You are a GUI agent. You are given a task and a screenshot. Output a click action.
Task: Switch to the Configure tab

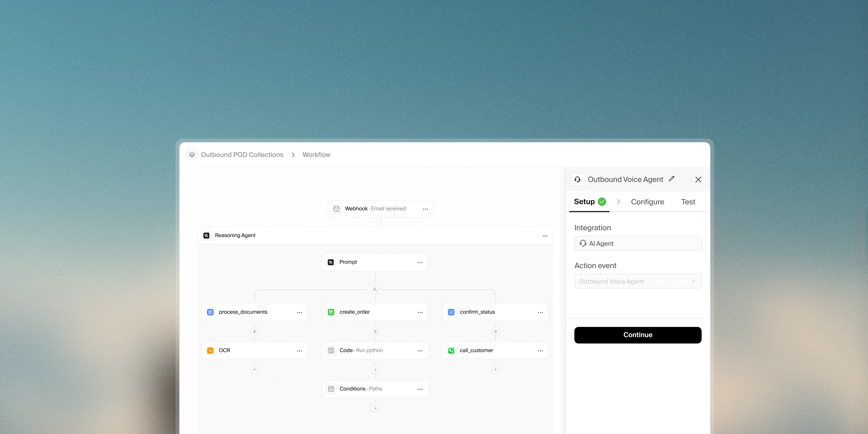[x=647, y=202]
